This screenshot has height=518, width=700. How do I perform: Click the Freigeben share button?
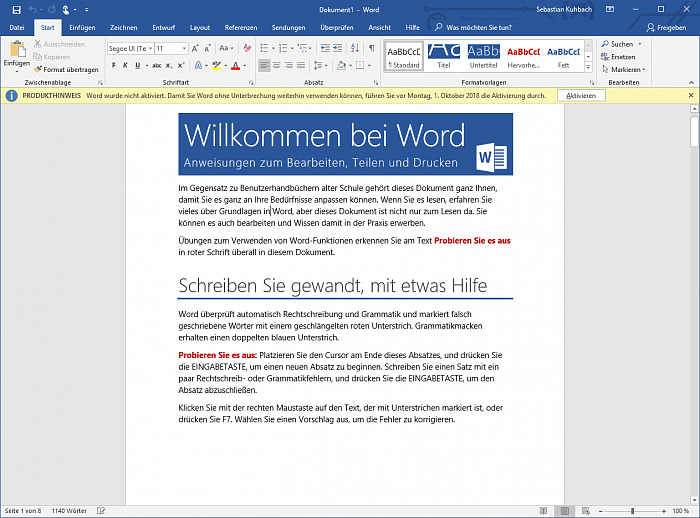click(665, 27)
